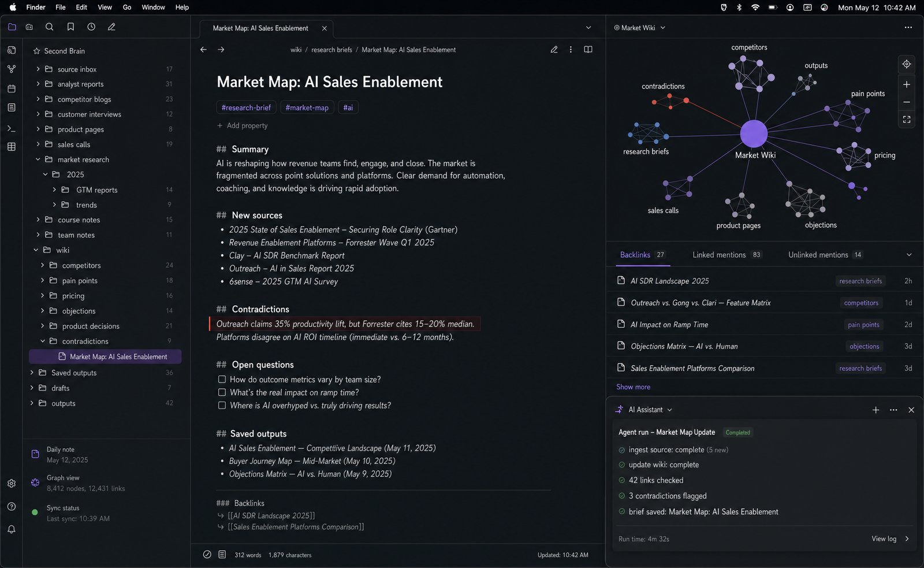Expand the GTM reports folder
This screenshot has height=568, width=924.
(x=54, y=190)
